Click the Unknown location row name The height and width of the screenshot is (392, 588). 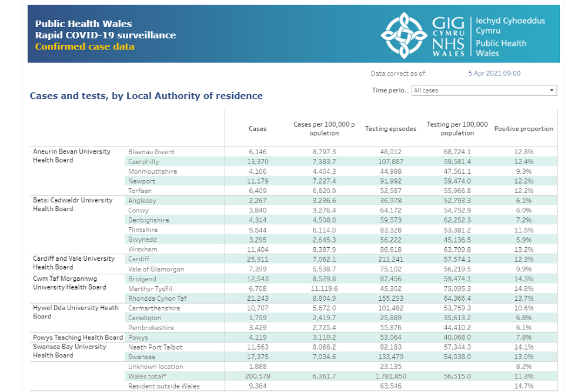tap(156, 367)
